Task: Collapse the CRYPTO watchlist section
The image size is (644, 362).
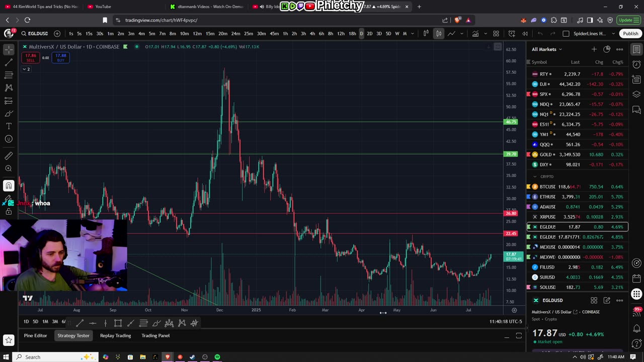Action: pyautogui.click(x=535, y=176)
